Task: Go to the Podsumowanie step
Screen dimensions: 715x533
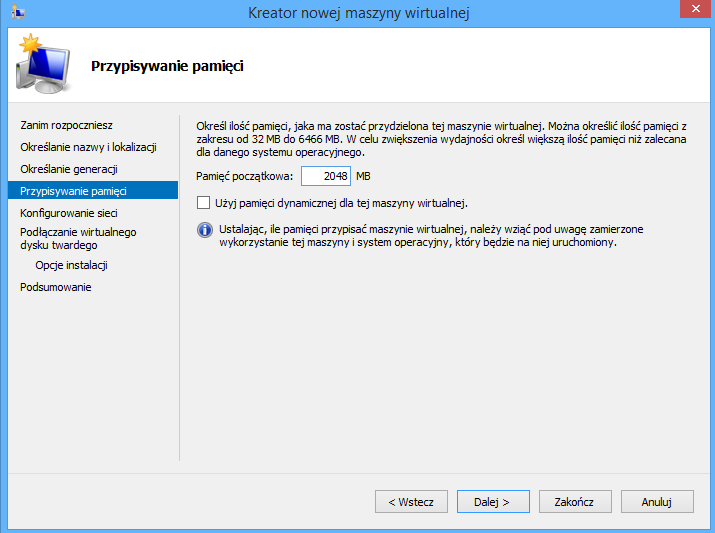Action: [x=56, y=287]
